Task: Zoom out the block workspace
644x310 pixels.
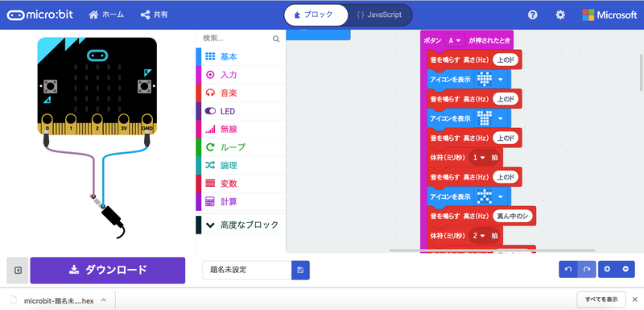Action: point(626,270)
